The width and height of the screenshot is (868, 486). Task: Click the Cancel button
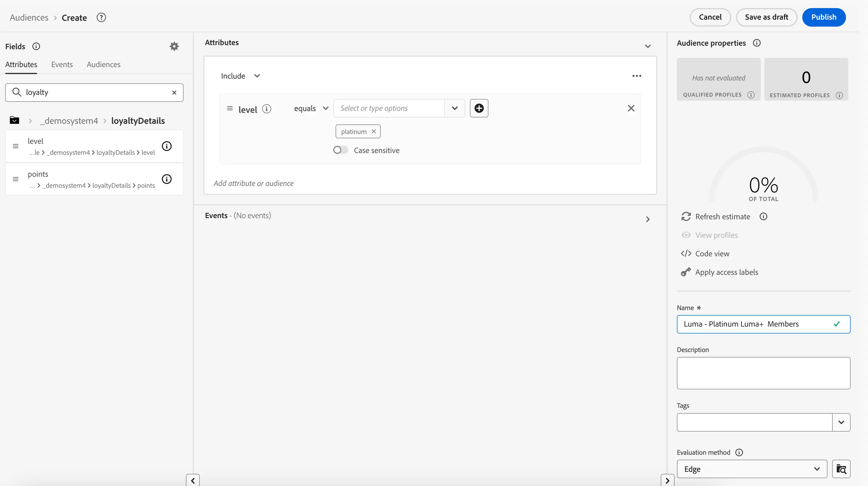click(710, 17)
